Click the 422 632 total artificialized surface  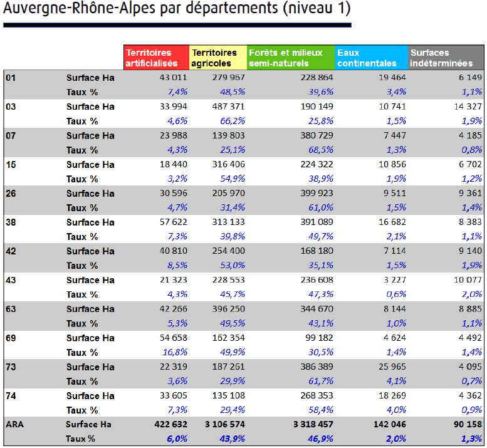click(x=167, y=425)
